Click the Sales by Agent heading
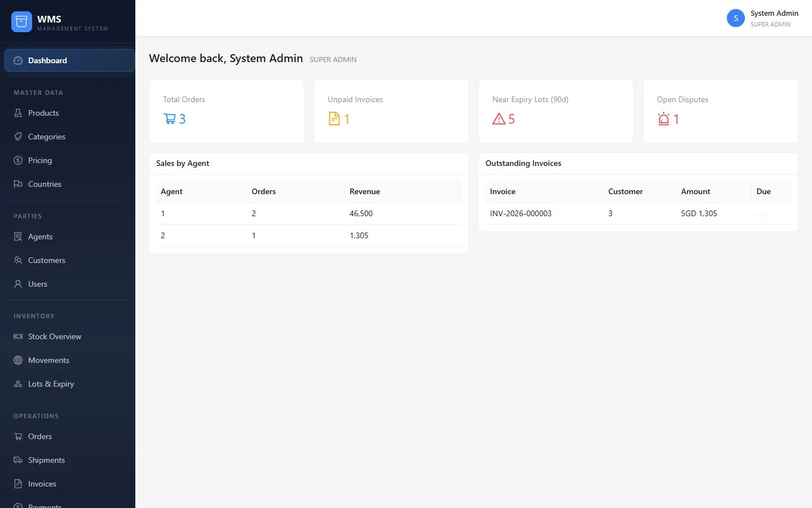Screen dimensions: 812x508 pos(183,163)
